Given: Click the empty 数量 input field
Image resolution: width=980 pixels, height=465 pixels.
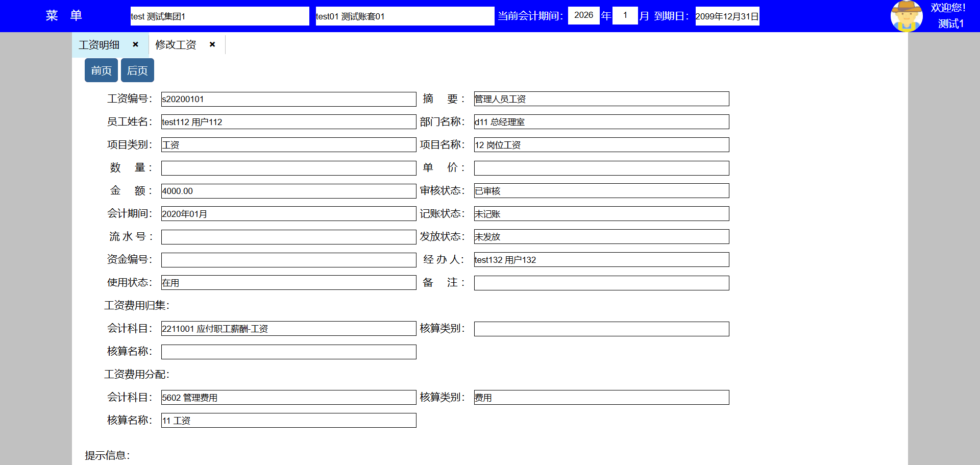Looking at the screenshot, I should (x=288, y=168).
